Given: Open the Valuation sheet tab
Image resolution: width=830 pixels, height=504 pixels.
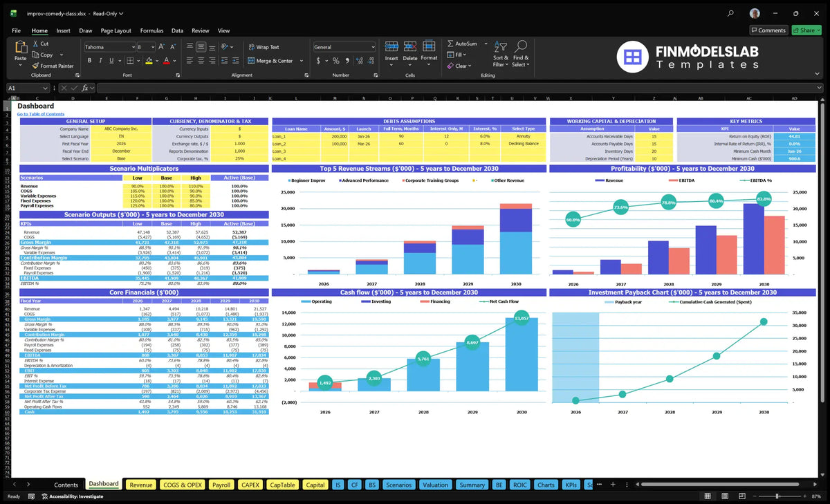Looking at the screenshot, I should [x=435, y=485].
